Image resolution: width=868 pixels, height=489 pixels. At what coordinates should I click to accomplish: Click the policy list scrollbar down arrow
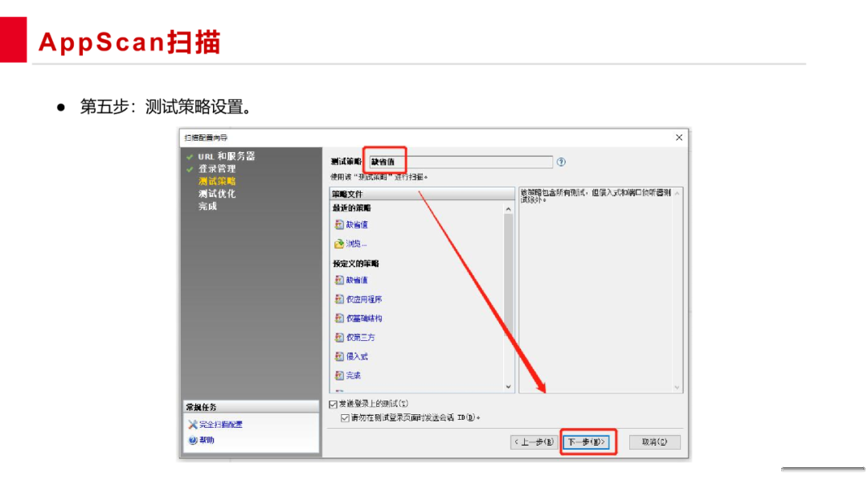click(508, 387)
